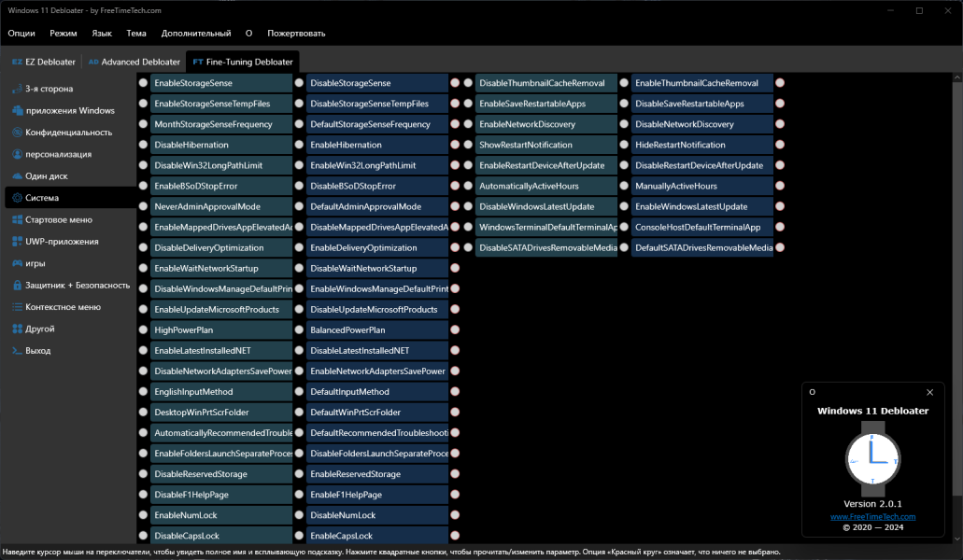The height and width of the screenshot is (560, 963).
Task: Click the О menu item
Action: pos(248,33)
